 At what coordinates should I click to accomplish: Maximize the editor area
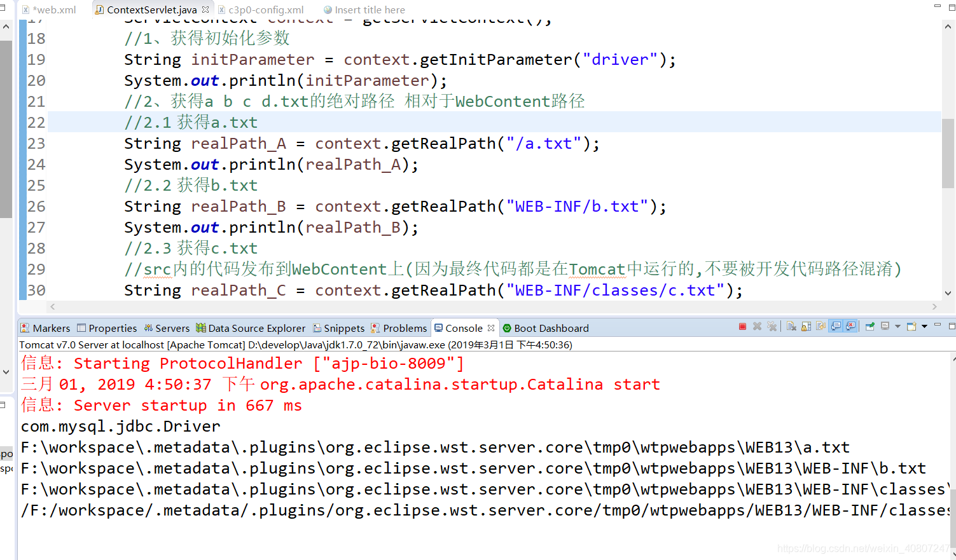click(x=952, y=7)
